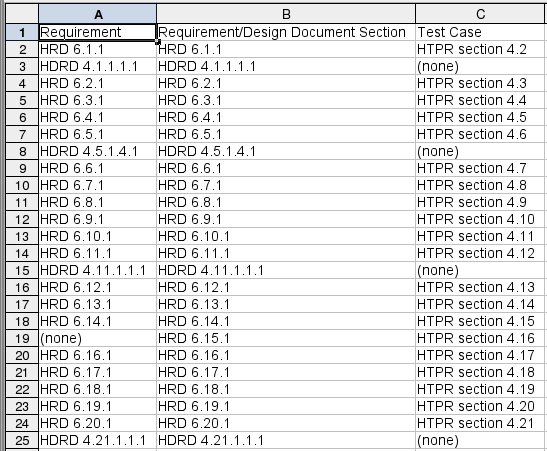Select the (none) cell in row 3

(x=481, y=66)
